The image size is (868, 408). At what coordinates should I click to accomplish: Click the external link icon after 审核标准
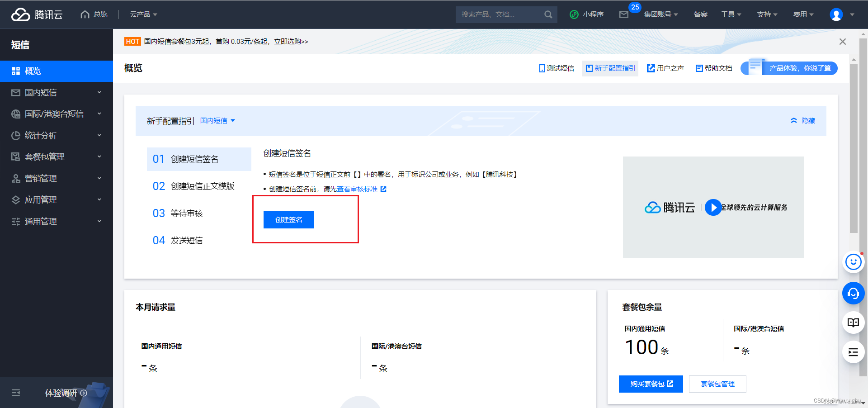point(383,189)
